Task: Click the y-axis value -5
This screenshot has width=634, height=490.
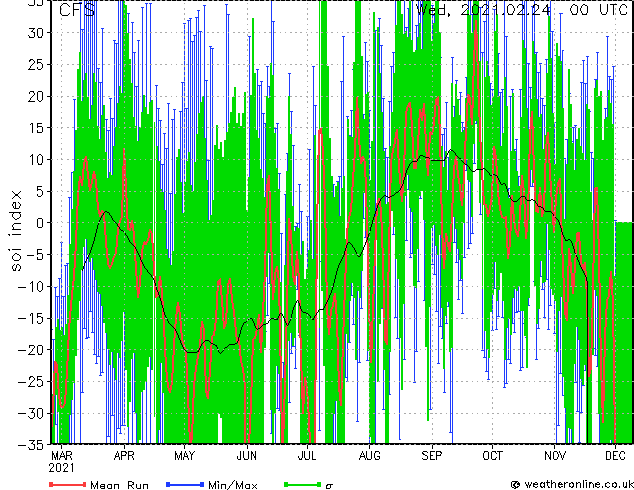Action: point(36,255)
